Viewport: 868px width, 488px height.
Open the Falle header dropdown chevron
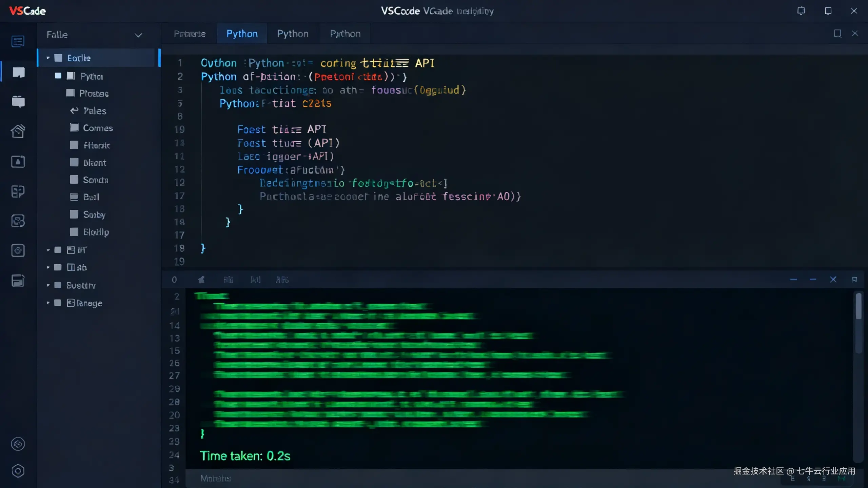[x=138, y=35]
